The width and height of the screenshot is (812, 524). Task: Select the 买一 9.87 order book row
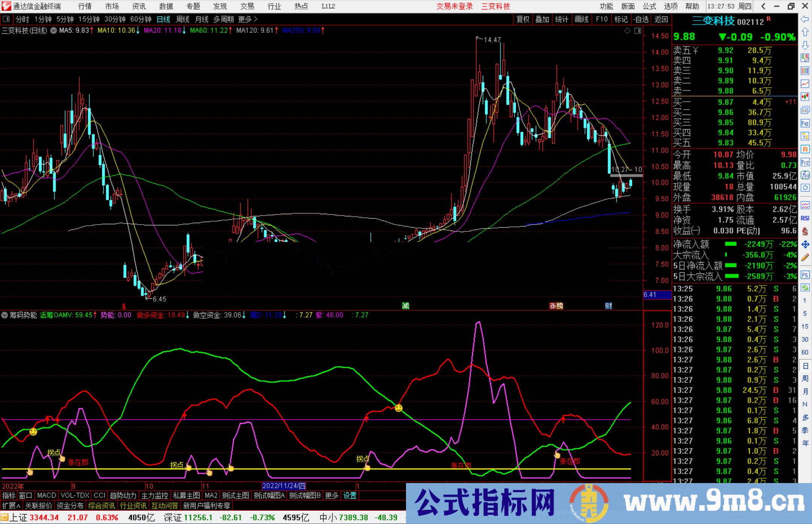(714, 102)
